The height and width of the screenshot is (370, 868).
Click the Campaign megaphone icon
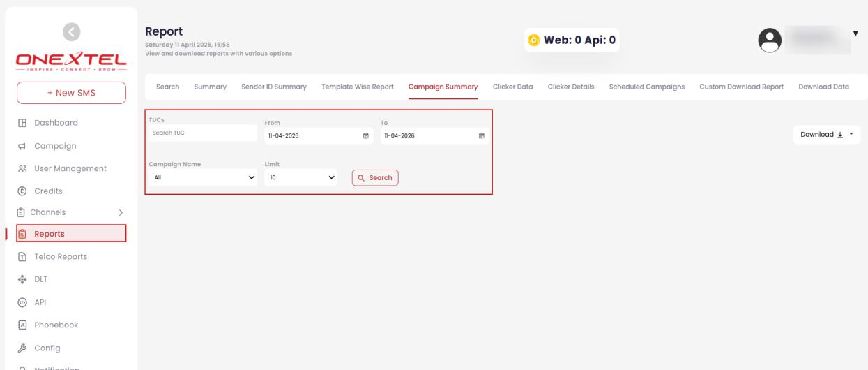[22, 147]
